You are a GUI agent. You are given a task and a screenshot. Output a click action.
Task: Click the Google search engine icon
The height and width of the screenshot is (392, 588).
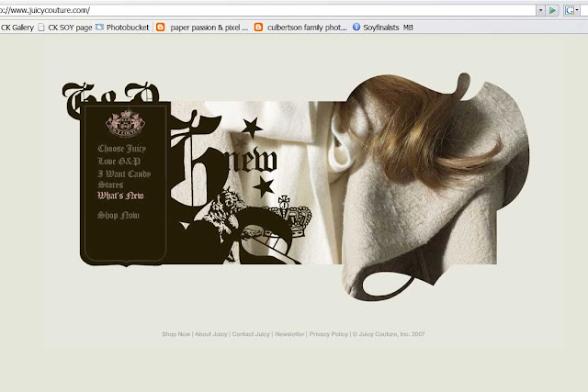570,10
